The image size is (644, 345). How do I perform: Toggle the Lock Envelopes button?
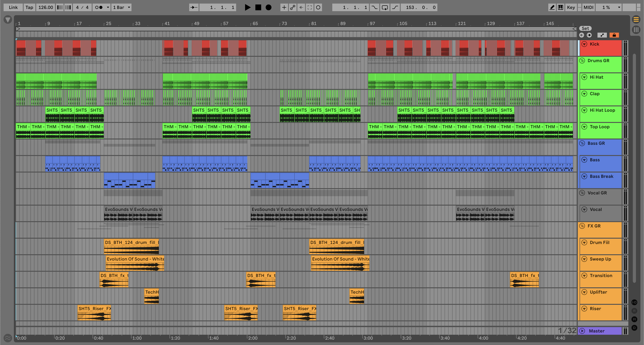click(614, 35)
